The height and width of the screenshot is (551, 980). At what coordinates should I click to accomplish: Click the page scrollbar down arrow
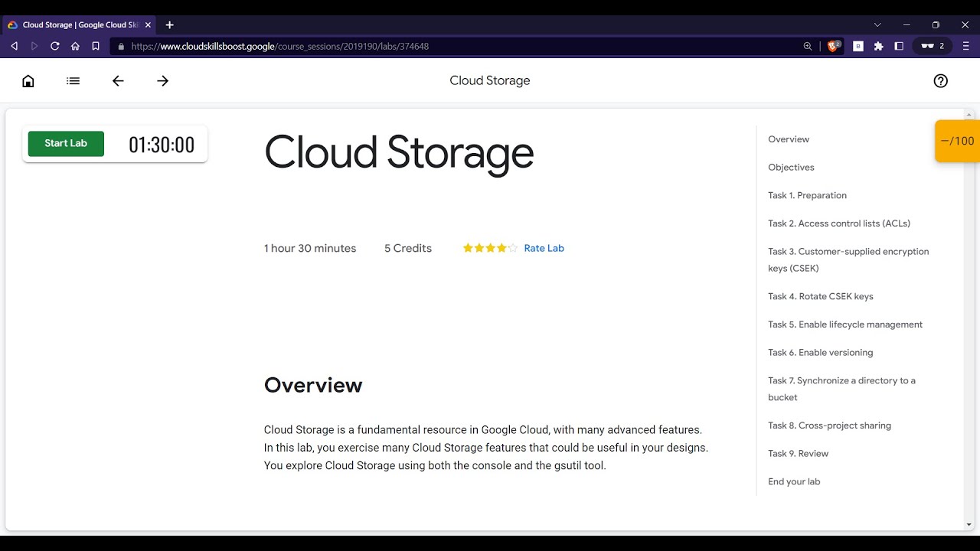pyautogui.click(x=970, y=525)
